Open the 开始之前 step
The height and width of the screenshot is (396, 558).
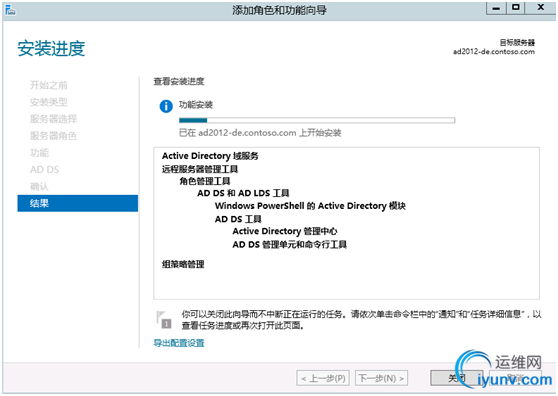point(49,85)
